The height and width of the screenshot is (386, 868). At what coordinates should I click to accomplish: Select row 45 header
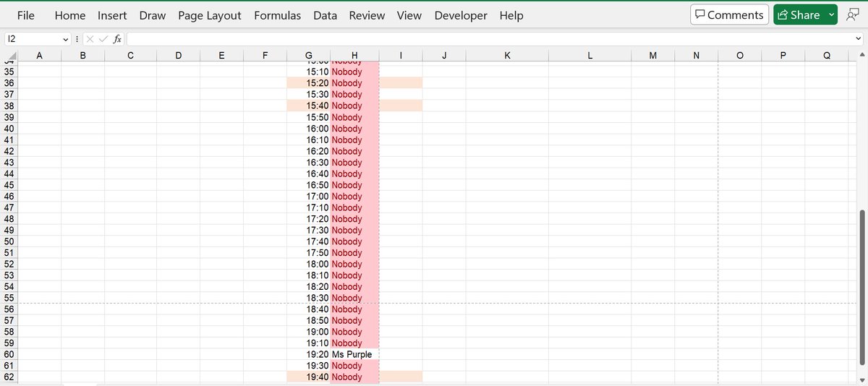click(x=9, y=184)
